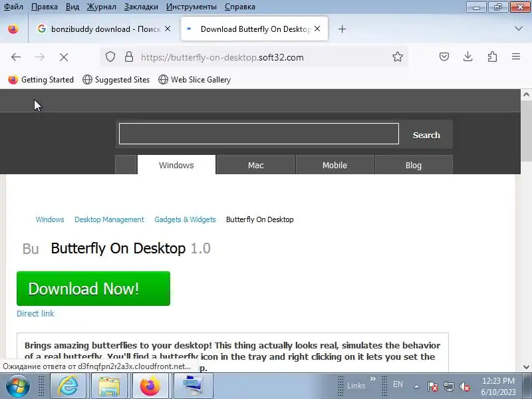Select the Download Butterfly On Desktop tab
Viewport: 532px width, 399px height.
(x=255, y=29)
